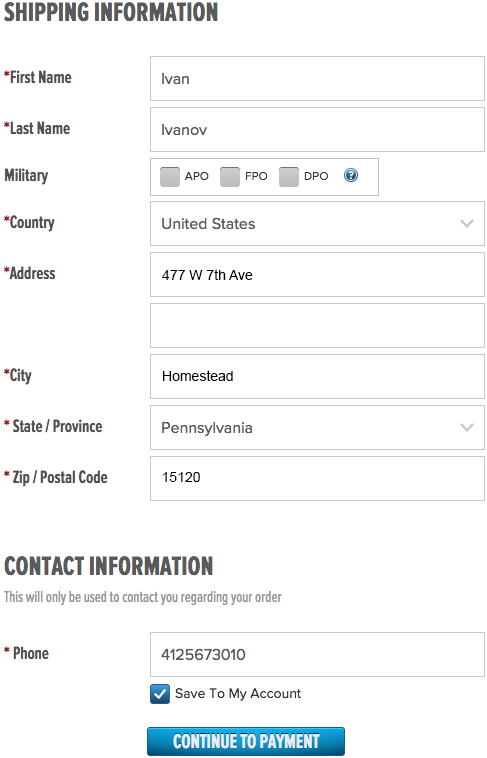Expand the State / Province dropdown chevron
Image resolution: width=487 pixels, height=758 pixels.
click(x=467, y=427)
